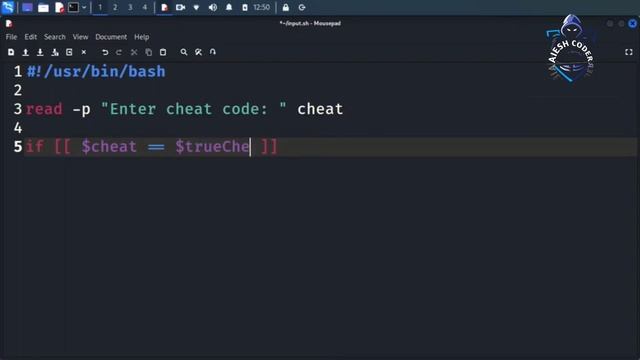Click the -p option on line 3
This screenshot has height=360, width=640.
point(81,109)
